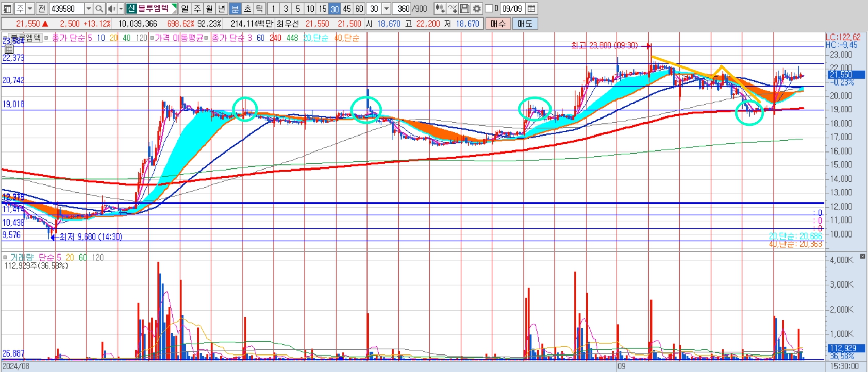Open chart settings gear icon
Viewport: 868px width, 372px height.
(477, 9)
